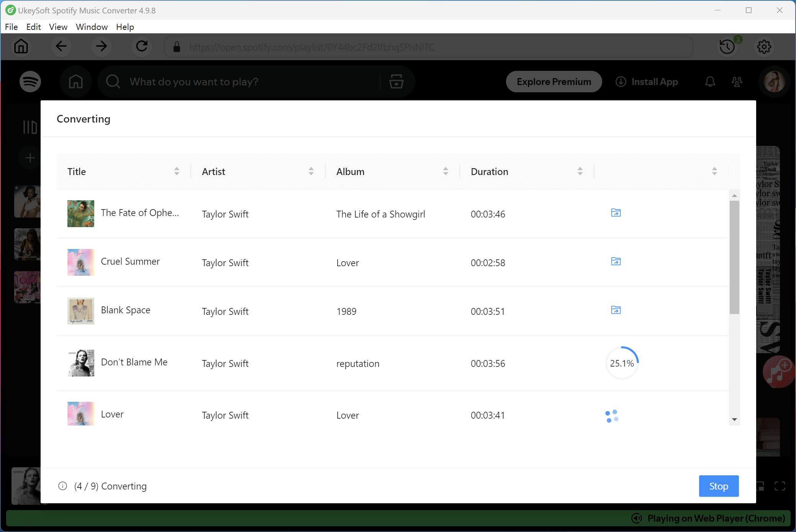Image resolution: width=796 pixels, height=532 pixels.
Task: Open the File menu
Action: (x=11, y=27)
